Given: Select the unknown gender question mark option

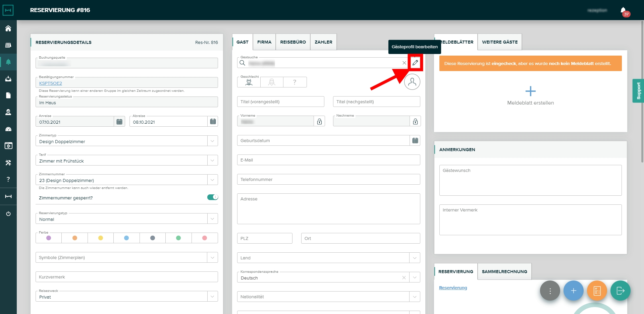Looking at the screenshot, I should pyautogui.click(x=294, y=82).
